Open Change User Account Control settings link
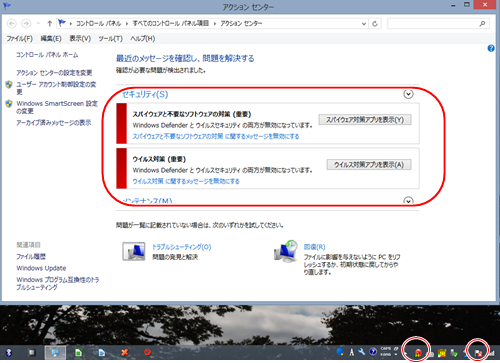 tap(56, 88)
